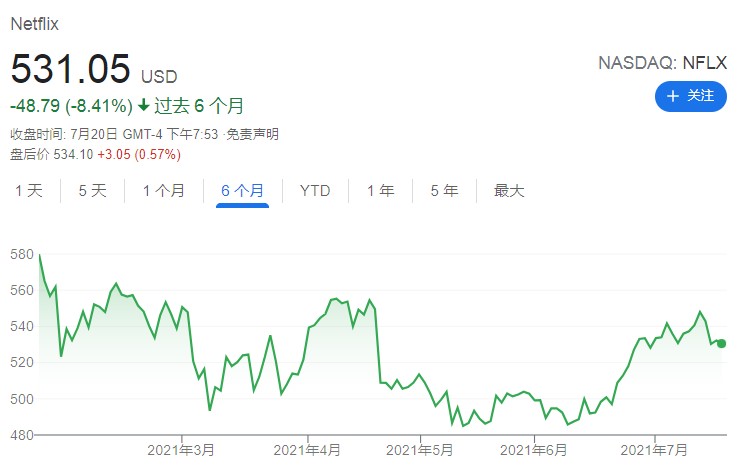Select the 1 天 time range tab
The width and height of the screenshot is (743, 468).
click(x=29, y=191)
